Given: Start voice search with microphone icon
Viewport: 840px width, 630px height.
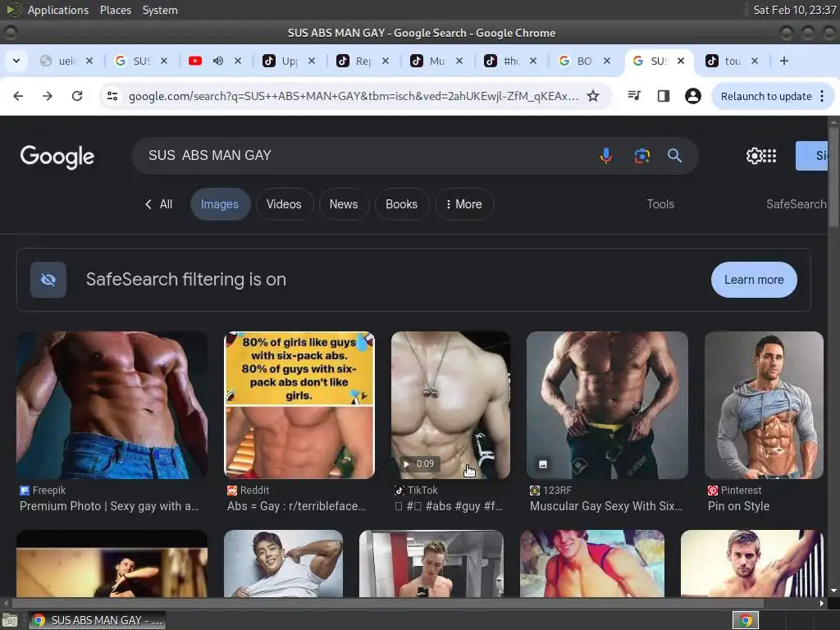Looking at the screenshot, I should pos(606,156).
